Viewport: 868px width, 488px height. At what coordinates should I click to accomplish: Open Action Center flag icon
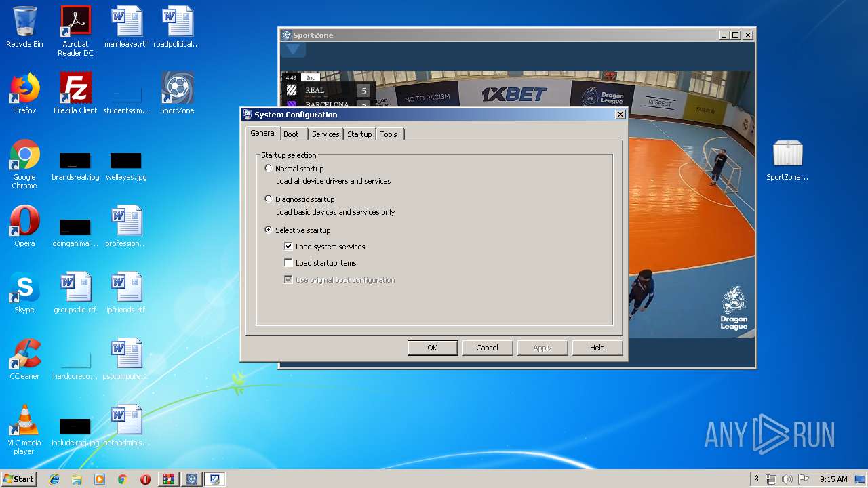pyautogui.click(x=803, y=479)
